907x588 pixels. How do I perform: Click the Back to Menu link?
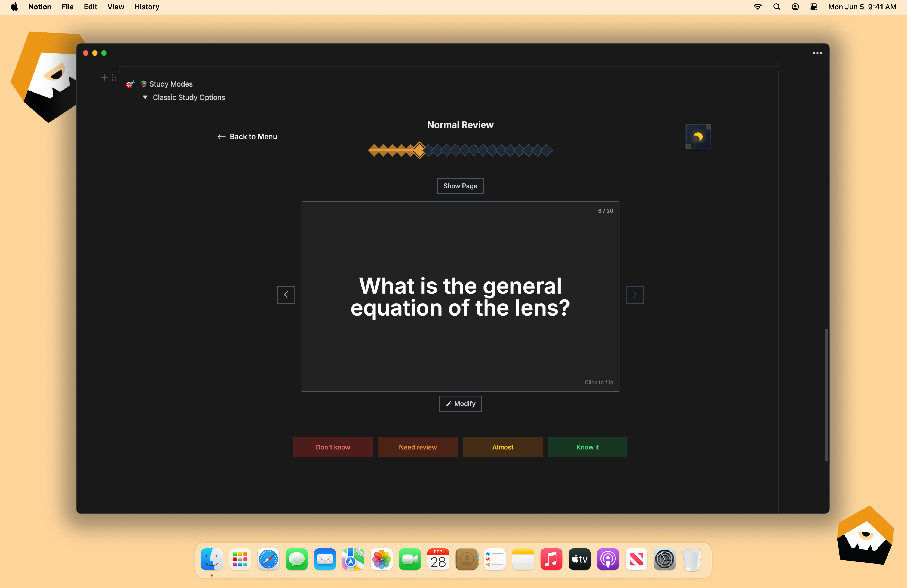247,137
